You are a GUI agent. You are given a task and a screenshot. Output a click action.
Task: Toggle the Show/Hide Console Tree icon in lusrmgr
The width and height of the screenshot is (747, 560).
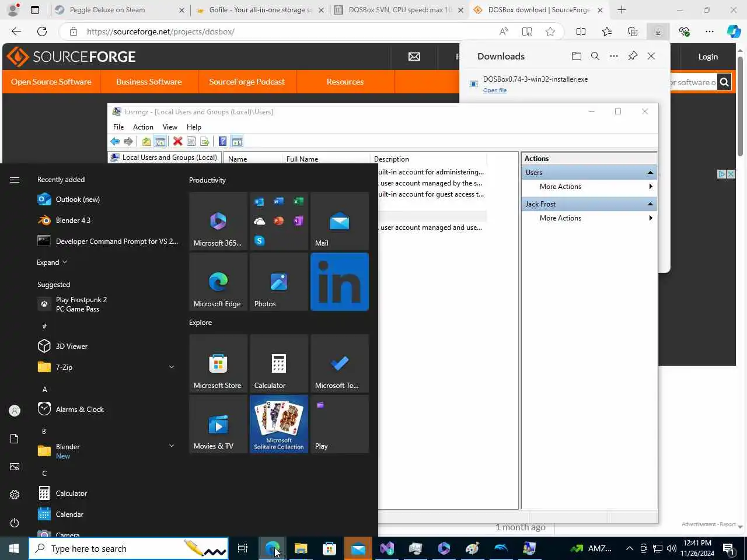click(x=160, y=141)
